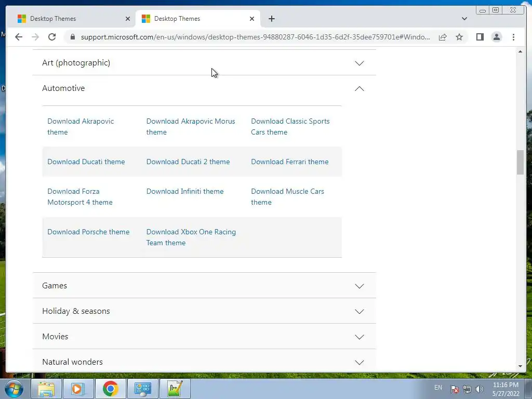Expand the Games section
Screen dimensions: 532x399
point(204,286)
